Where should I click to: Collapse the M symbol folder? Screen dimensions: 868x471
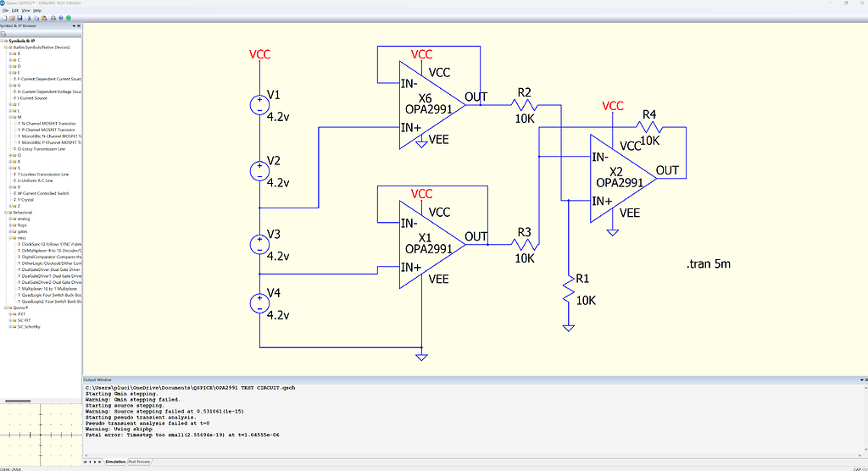(10, 118)
